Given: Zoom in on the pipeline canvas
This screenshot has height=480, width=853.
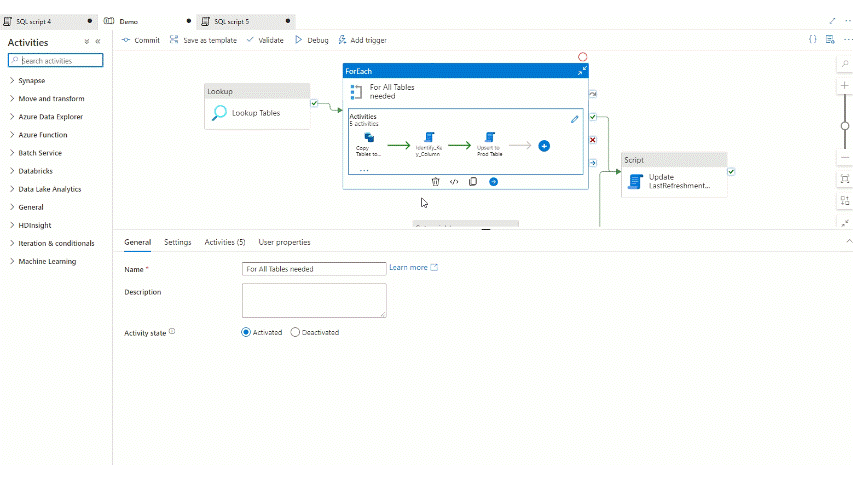Looking at the screenshot, I should click(x=845, y=86).
